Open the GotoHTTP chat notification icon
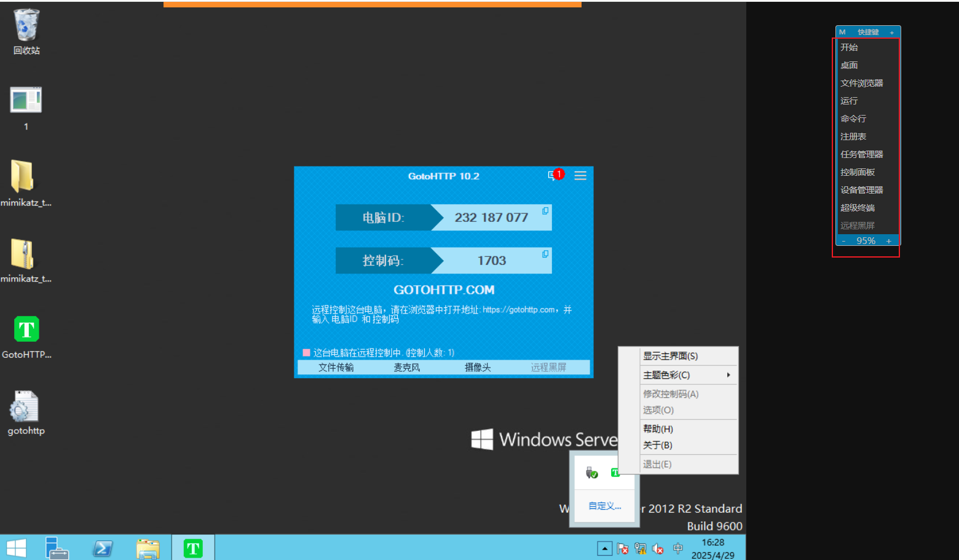Screen dimensions: 959x560 pos(553,176)
